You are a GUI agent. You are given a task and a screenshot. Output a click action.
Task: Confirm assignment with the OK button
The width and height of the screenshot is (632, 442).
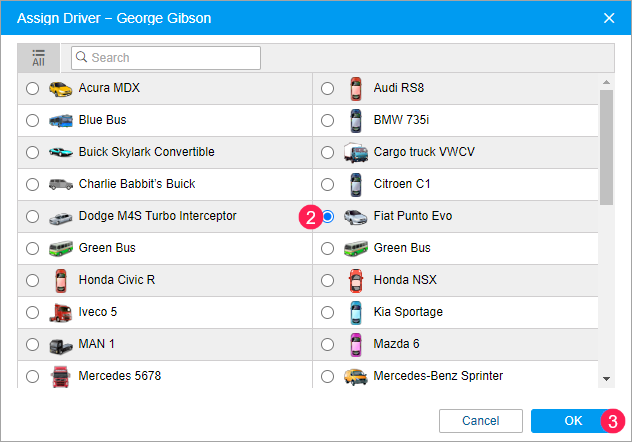click(x=573, y=420)
